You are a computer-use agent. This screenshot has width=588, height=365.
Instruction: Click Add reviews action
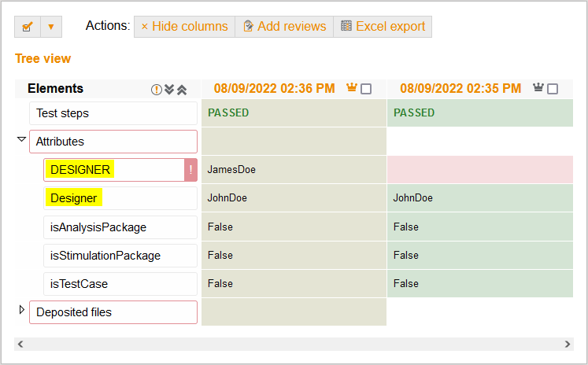[284, 27]
